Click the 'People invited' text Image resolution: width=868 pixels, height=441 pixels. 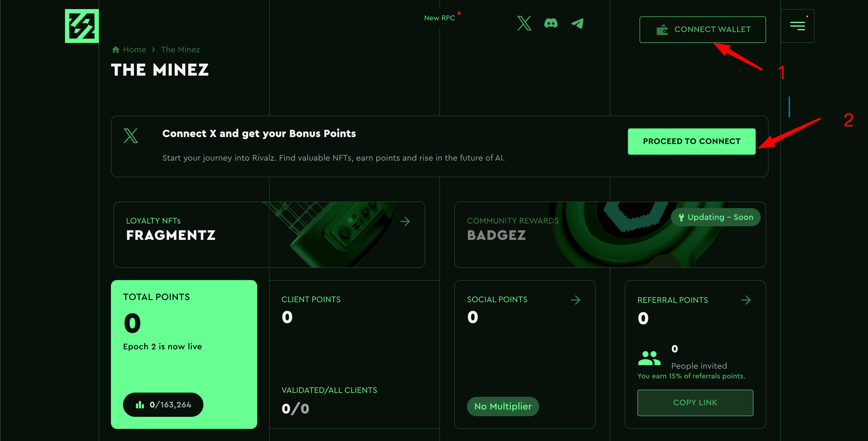(x=699, y=366)
